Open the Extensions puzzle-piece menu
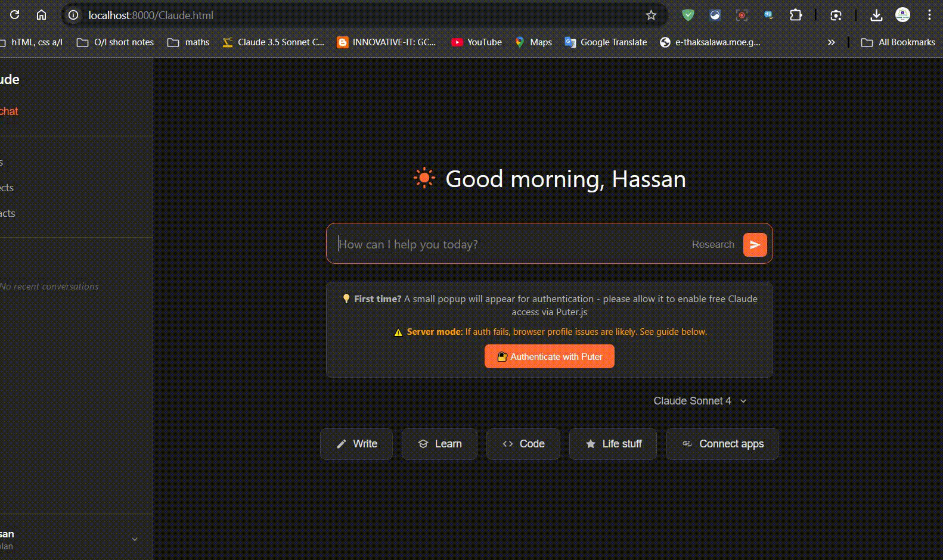The image size is (943, 560). click(x=796, y=15)
